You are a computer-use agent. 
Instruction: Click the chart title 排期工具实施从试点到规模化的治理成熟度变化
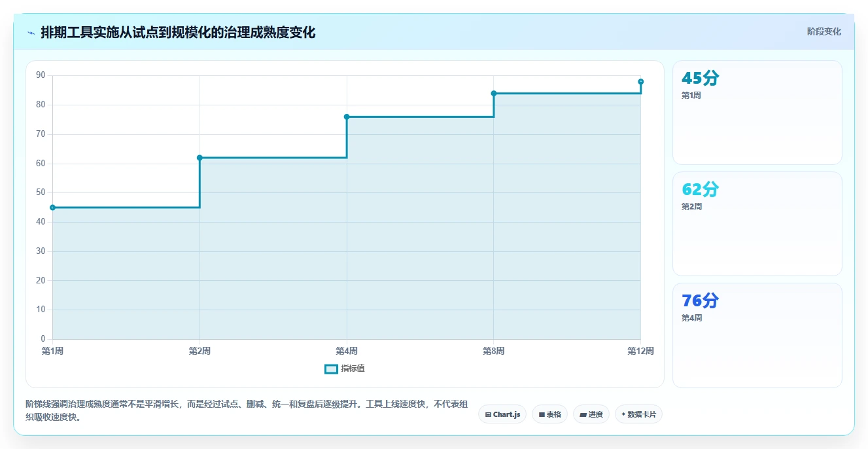178,32
